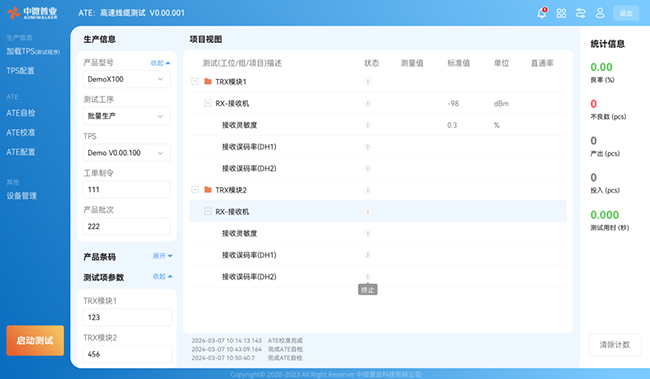Click status icon in TRX模块2 row

click(x=367, y=190)
